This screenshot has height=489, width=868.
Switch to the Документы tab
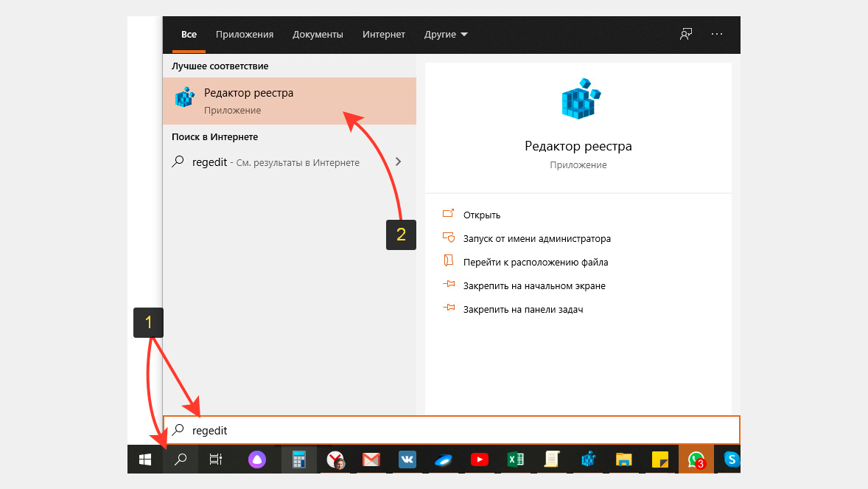pyautogui.click(x=318, y=35)
